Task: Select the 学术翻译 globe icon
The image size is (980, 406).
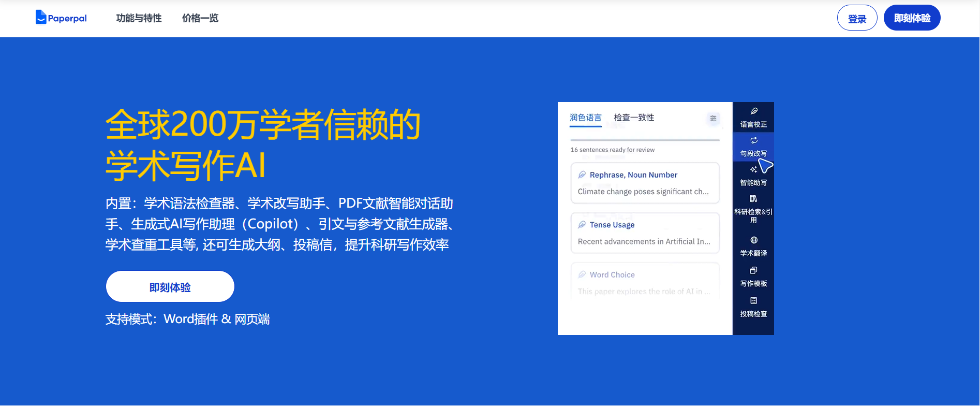Action: click(x=754, y=240)
